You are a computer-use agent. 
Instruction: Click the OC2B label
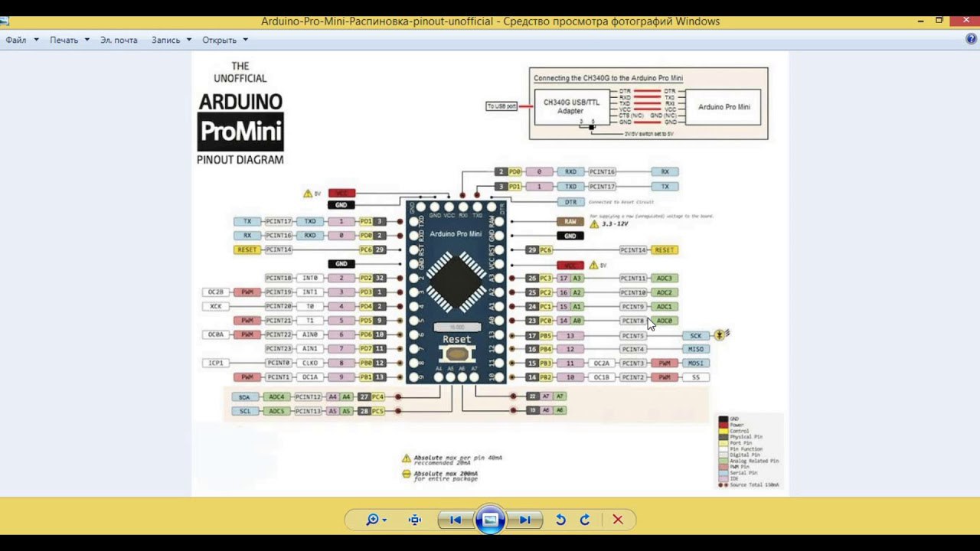pos(217,292)
